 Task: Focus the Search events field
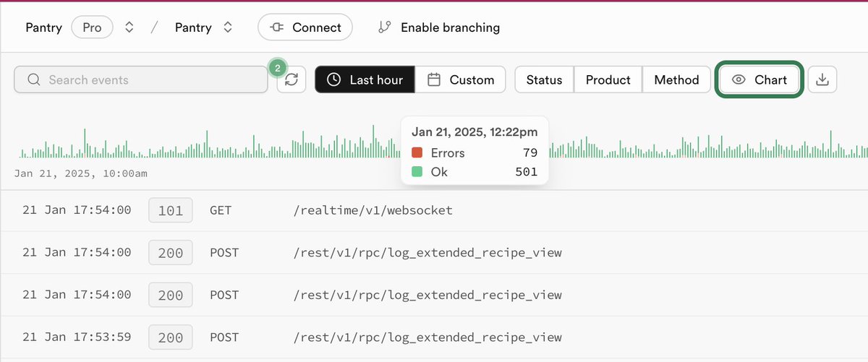pyautogui.click(x=141, y=80)
